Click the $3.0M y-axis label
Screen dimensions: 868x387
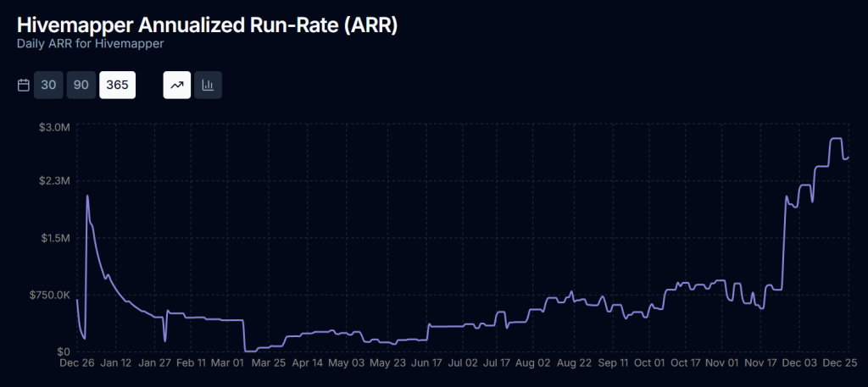(53, 126)
